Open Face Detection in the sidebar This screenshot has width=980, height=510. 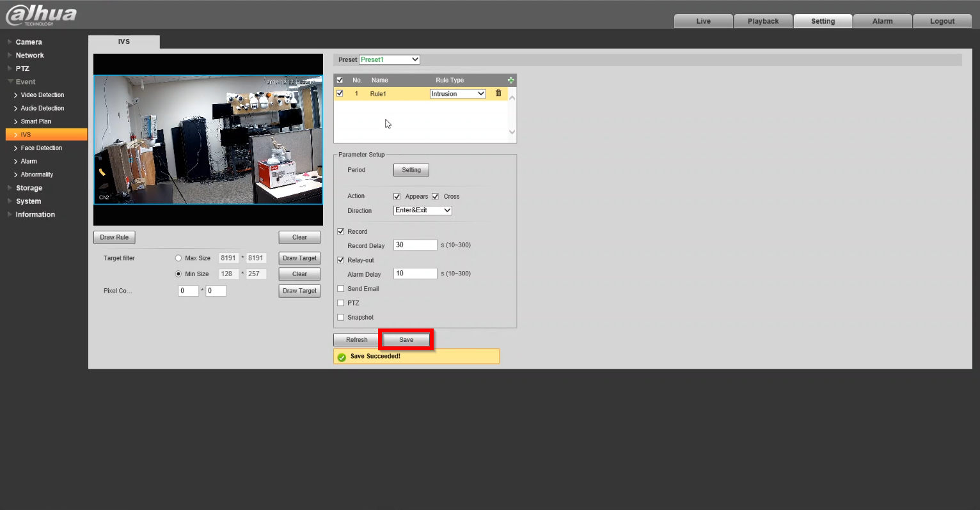[x=41, y=148]
